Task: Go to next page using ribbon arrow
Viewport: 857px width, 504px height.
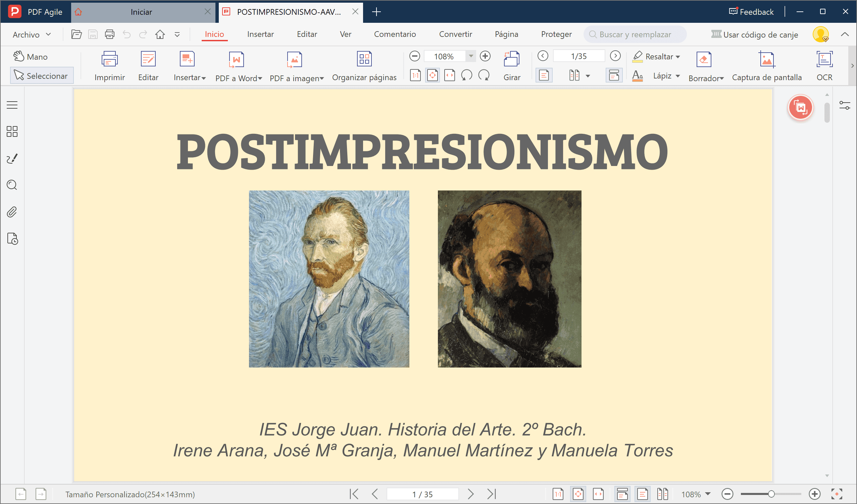Action: 615,56
